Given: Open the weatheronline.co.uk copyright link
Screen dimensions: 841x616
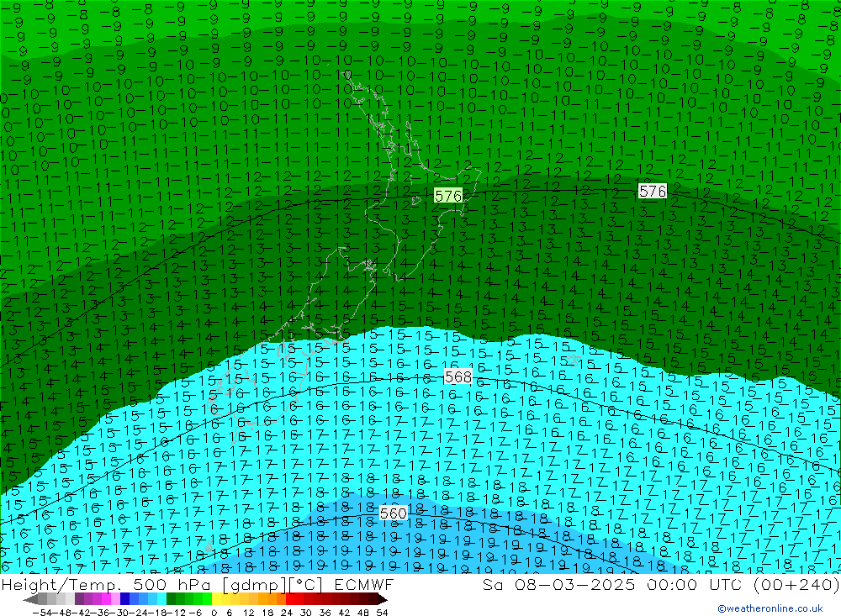Looking at the screenshot, I should pyautogui.click(x=770, y=608).
